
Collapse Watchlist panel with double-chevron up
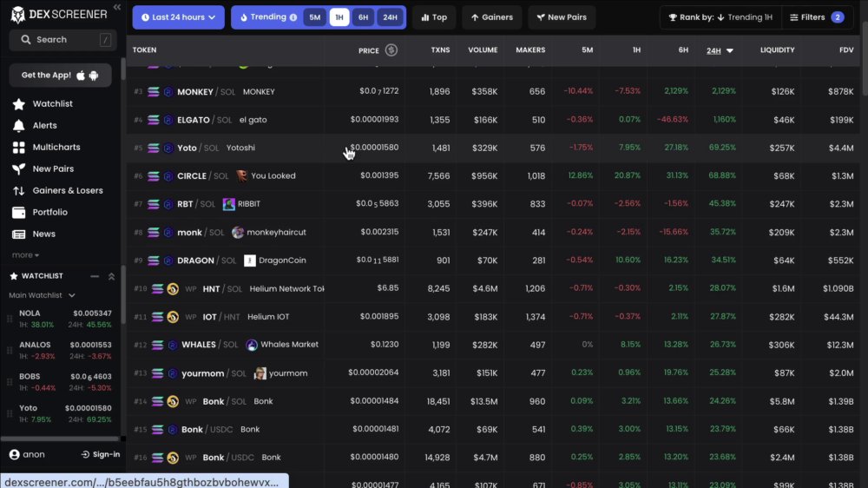(111, 276)
